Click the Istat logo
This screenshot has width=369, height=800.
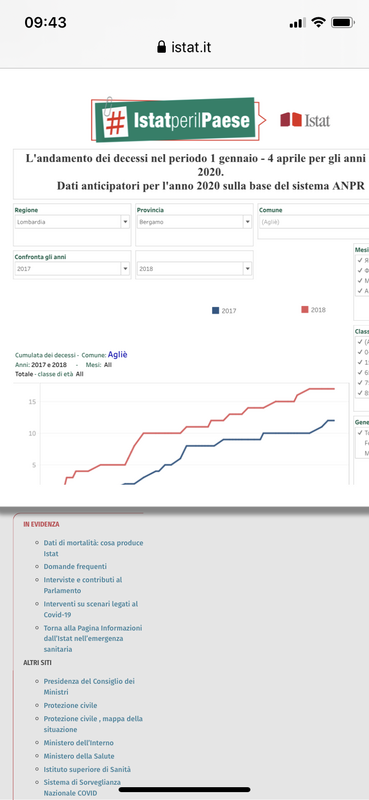click(305, 120)
